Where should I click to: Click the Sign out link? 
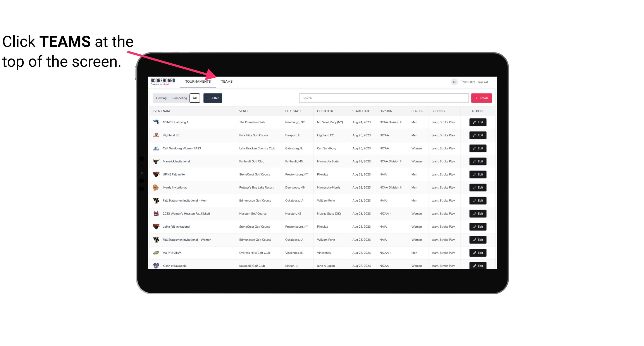pyautogui.click(x=483, y=81)
